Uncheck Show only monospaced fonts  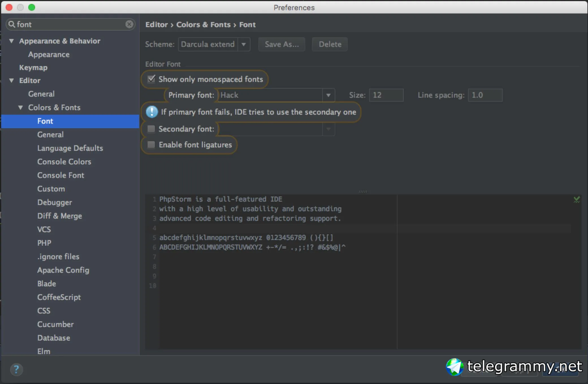tap(152, 79)
